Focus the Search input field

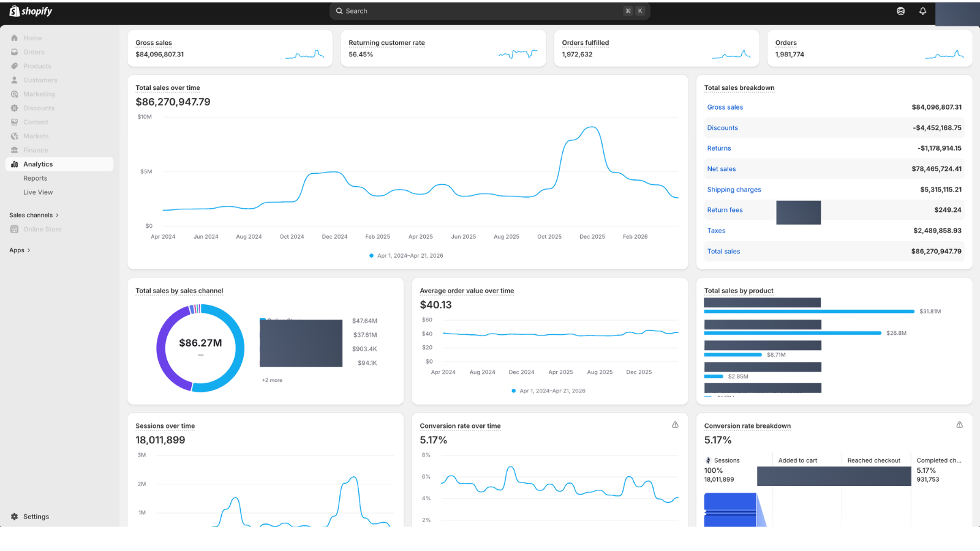point(490,11)
